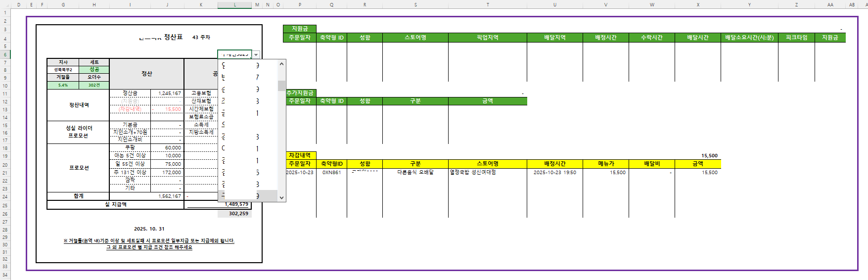Click the 피크타임 header in the 지원금 table
Screen dimensions: 868x280
tap(796, 38)
